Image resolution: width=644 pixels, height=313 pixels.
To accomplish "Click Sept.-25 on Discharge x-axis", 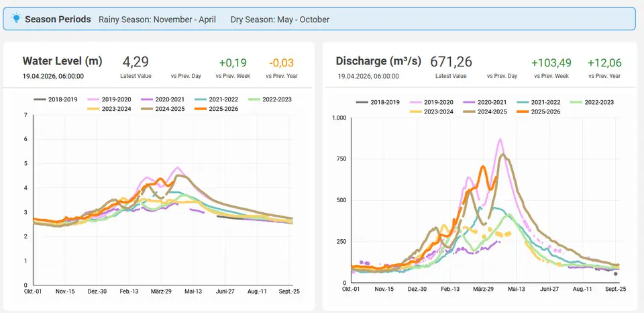I will [616, 289].
